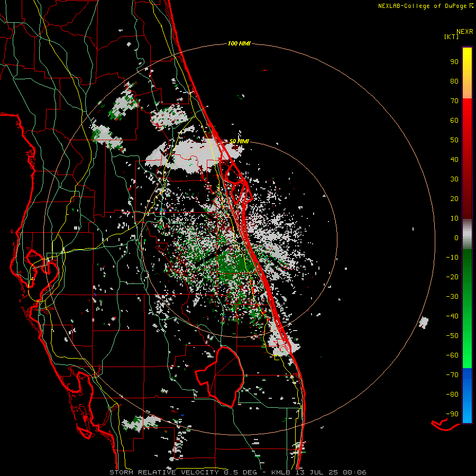Click STORM RELATIVE VELOCITY in bottom caption
The width and height of the screenshot is (476, 476).
tap(164, 472)
